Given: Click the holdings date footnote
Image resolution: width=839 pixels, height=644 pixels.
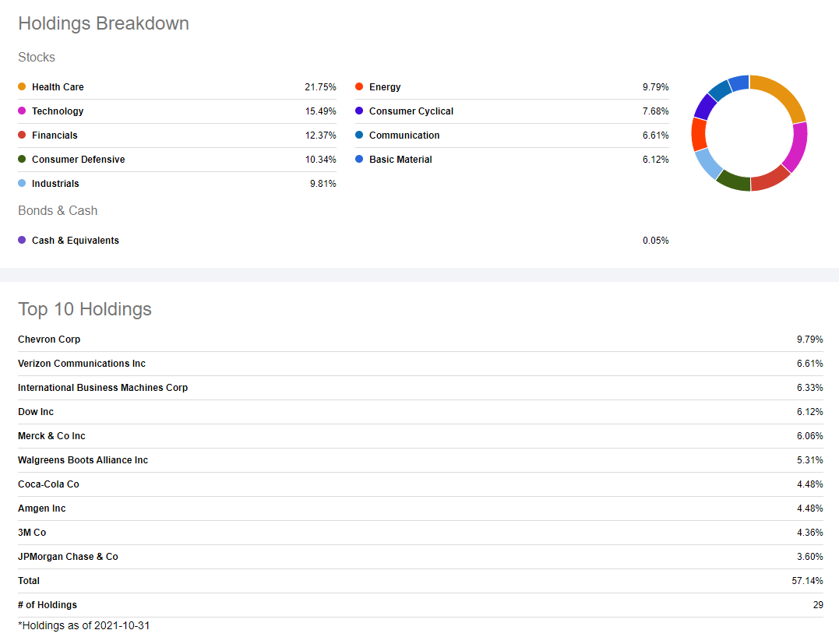Looking at the screenshot, I should pos(84,626).
